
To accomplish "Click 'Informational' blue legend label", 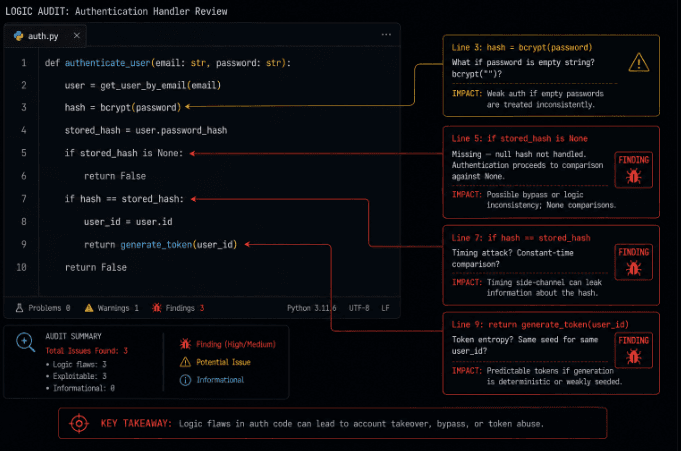I will [220, 380].
